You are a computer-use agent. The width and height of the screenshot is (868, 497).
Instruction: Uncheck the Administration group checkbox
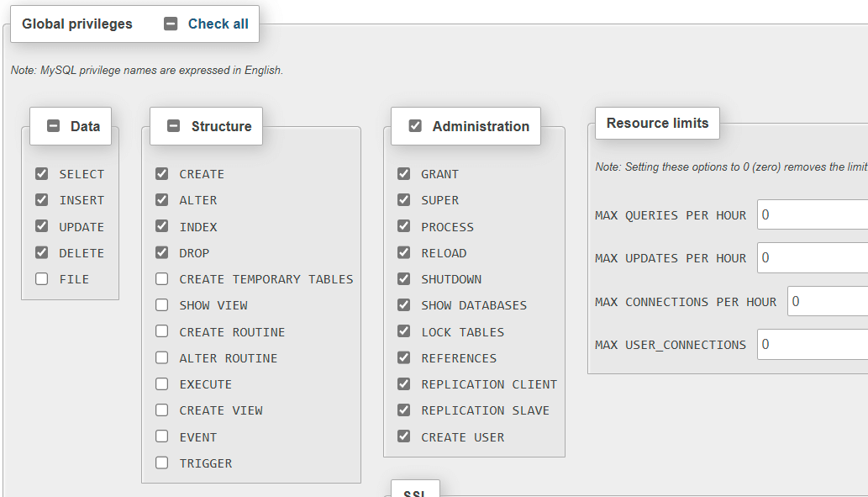(x=415, y=126)
